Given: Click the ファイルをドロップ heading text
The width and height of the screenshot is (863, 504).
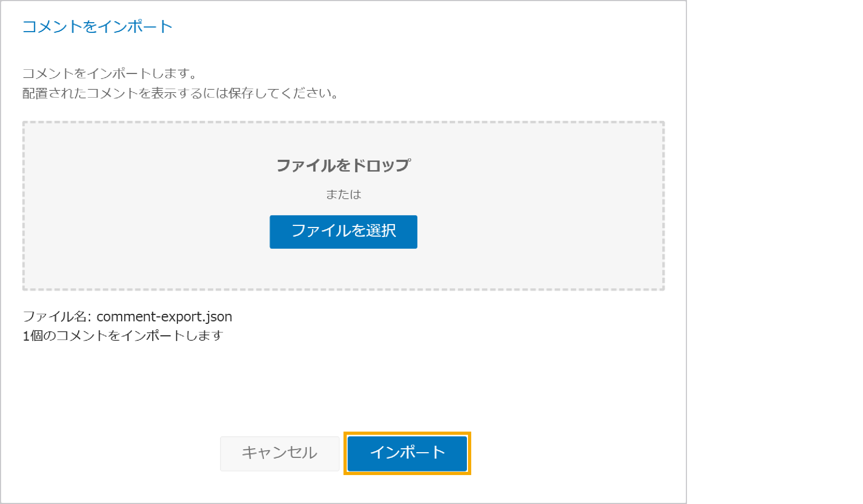Looking at the screenshot, I should pos(343,165).
